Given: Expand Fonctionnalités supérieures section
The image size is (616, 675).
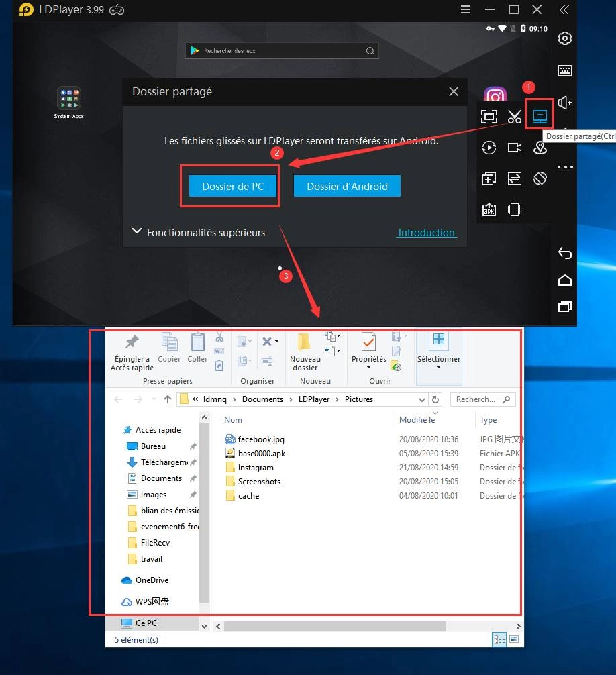Looking at the screenshot, I should click(199, 232).
